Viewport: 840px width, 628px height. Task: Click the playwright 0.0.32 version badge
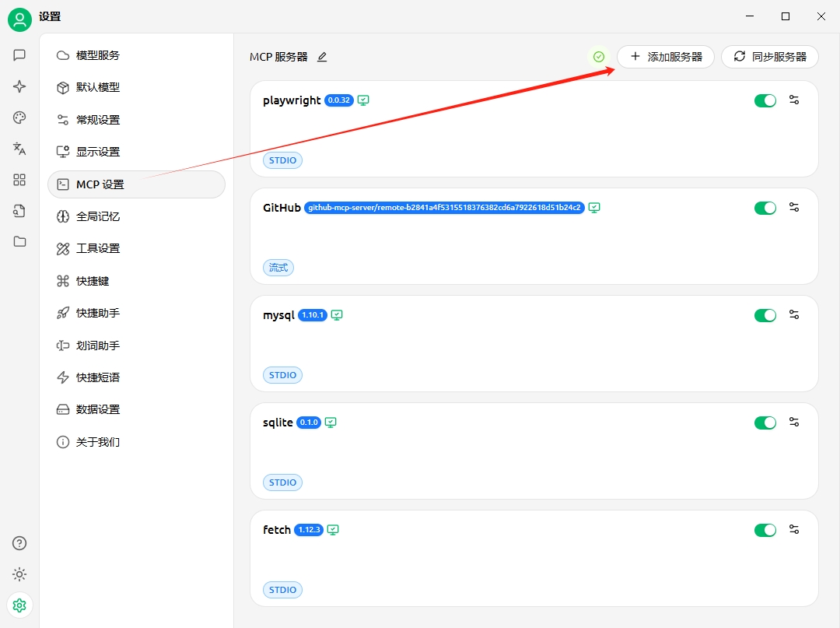click(x=339, y=100)
